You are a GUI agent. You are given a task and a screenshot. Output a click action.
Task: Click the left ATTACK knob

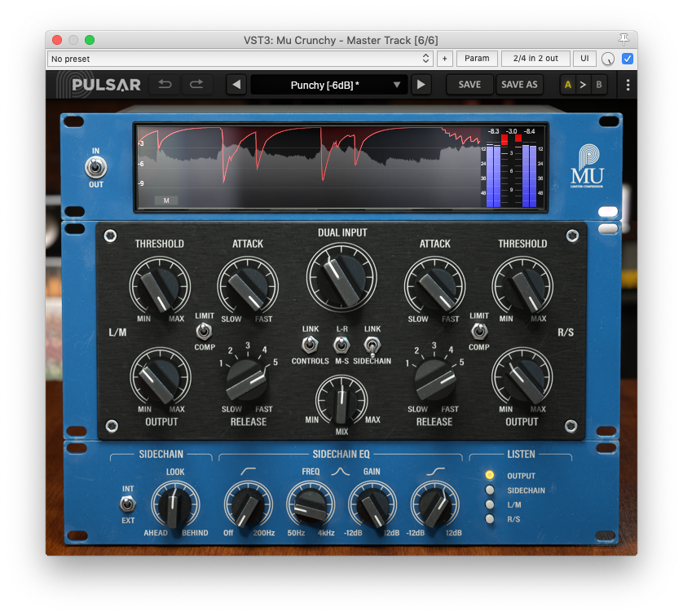tap(248, 288)
